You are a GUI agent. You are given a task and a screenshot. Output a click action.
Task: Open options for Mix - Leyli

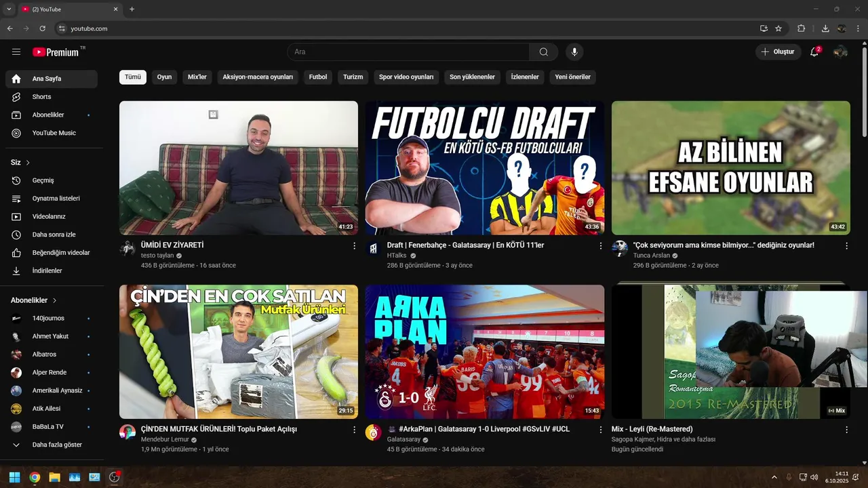click(x=846, y=430)
